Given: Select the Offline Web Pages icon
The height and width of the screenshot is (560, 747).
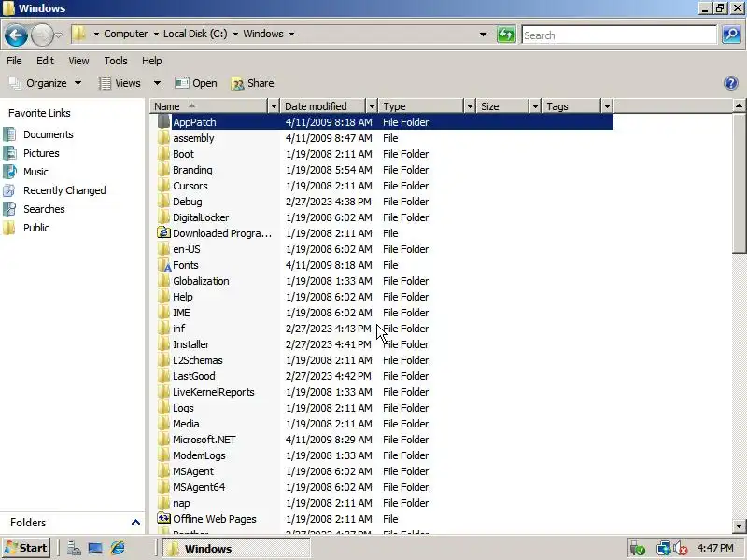Looking at the screenshot, I should (x=163, y=519).
